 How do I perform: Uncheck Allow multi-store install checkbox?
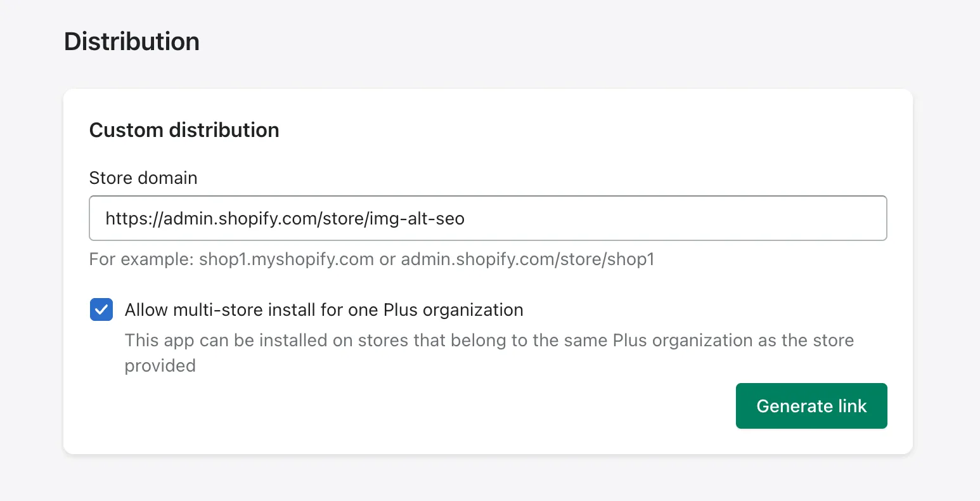point(101,310)
